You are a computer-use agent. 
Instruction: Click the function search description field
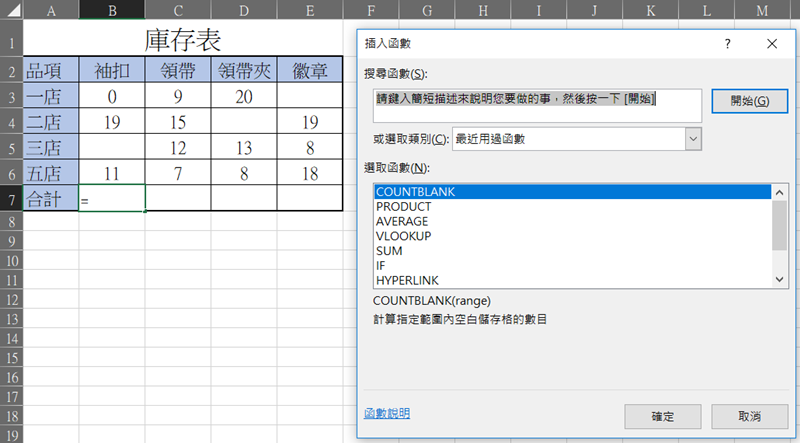537,106
